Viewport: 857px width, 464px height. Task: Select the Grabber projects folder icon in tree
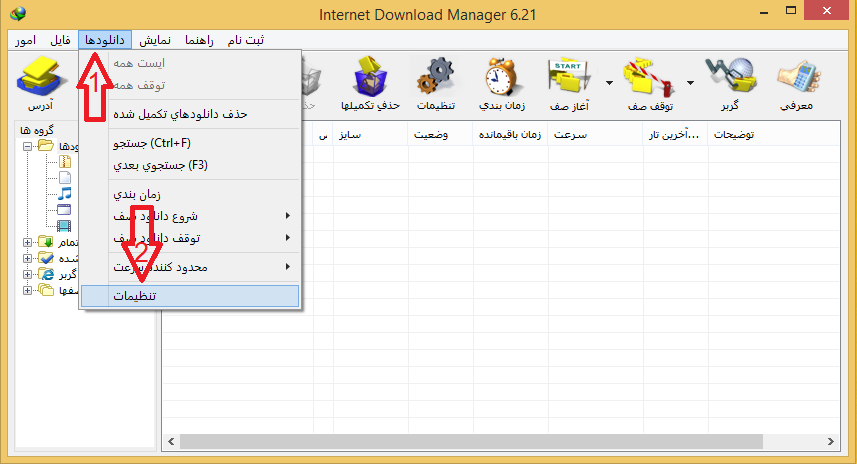pos(46,274)
